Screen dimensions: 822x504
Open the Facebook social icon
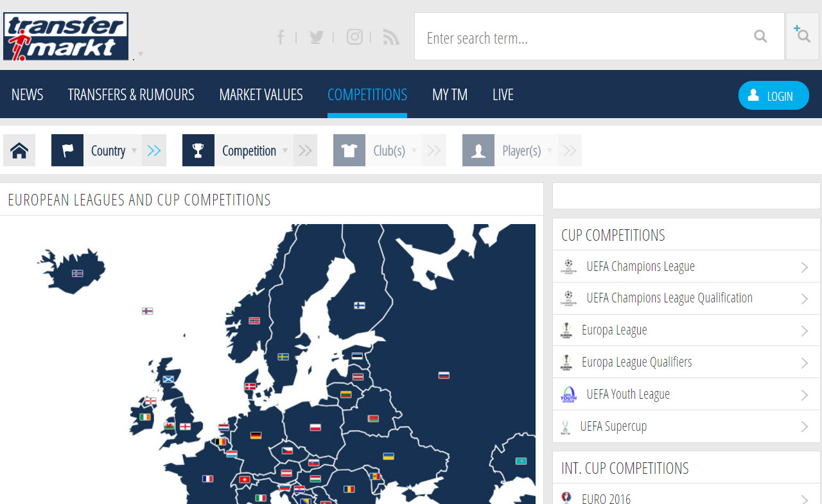coord(281,37)
